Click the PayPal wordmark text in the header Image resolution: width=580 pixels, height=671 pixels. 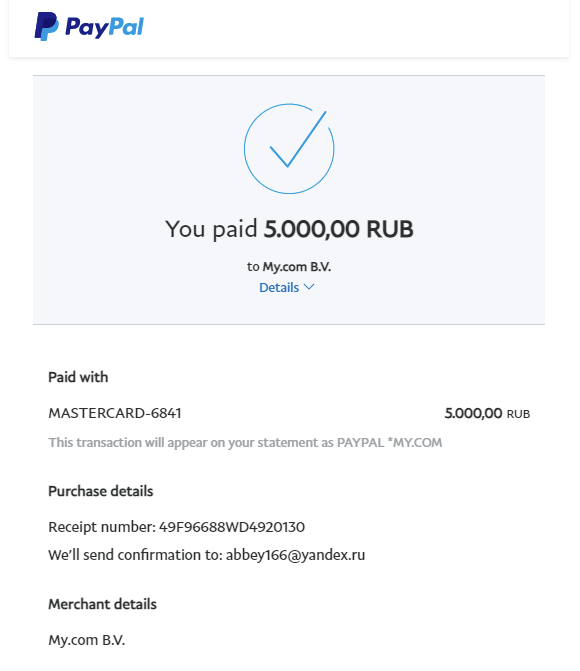[x=104, y=27]
